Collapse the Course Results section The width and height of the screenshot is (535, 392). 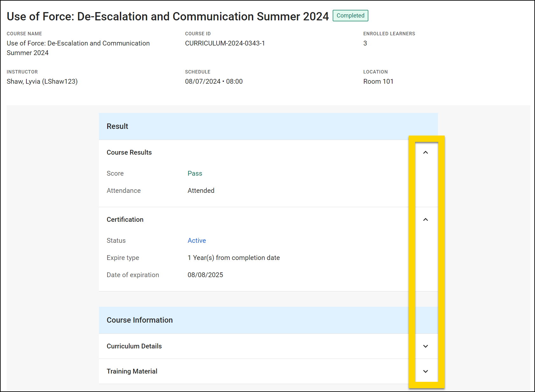click(426, 152)
